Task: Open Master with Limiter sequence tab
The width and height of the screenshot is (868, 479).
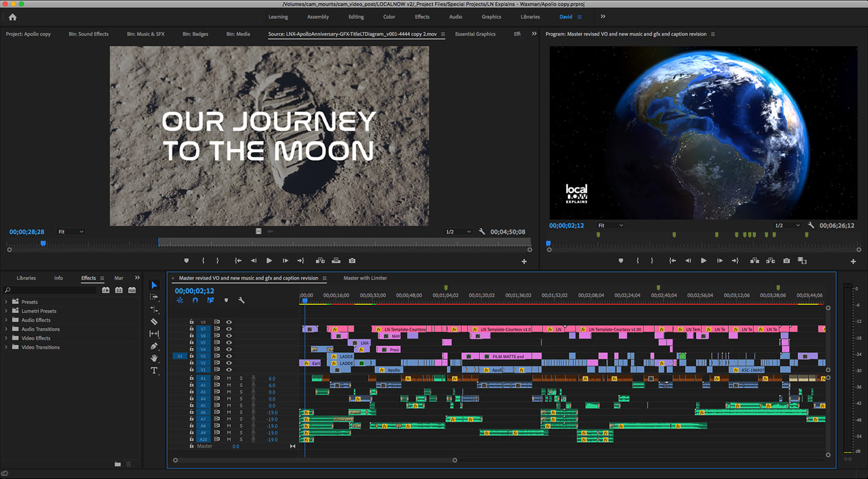Action: [365, 278]
